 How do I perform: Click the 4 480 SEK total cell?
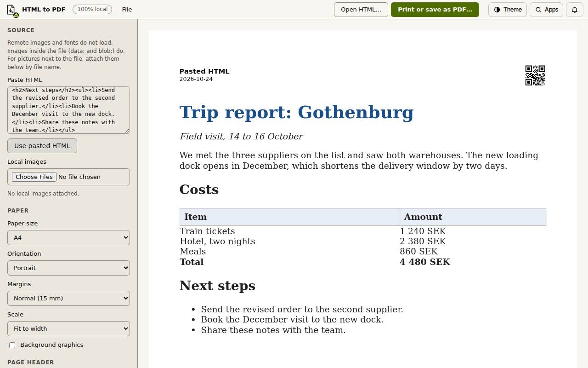coord(473,262)
